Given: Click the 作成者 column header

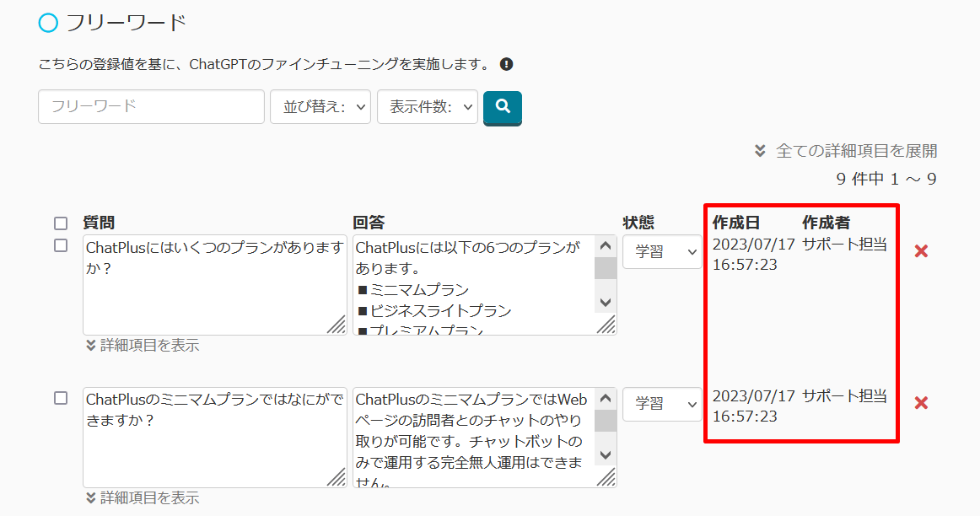Looking at the screenshot, I should click(x=827, y=223).
